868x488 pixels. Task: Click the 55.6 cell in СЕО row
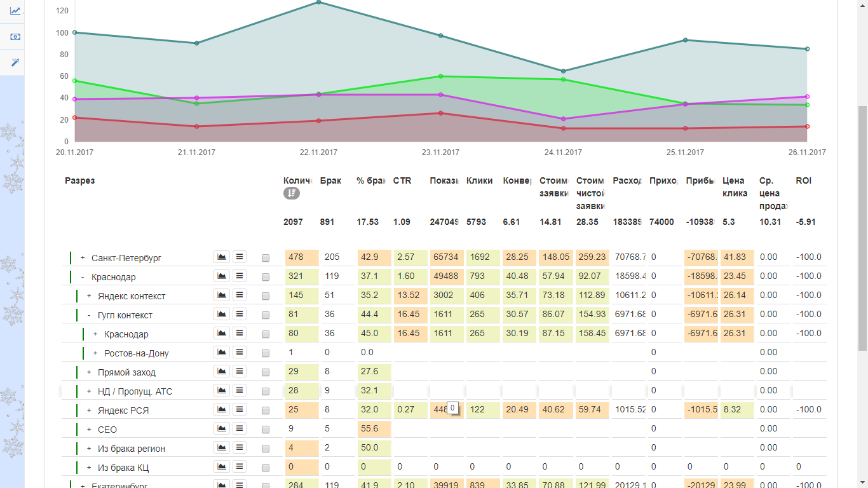coord(374,429)
